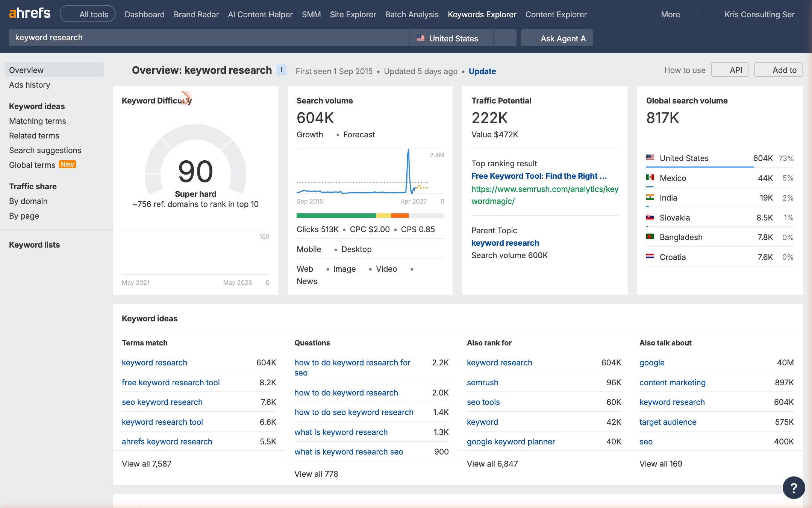Click the yellow segment of clicks bar

384,216
